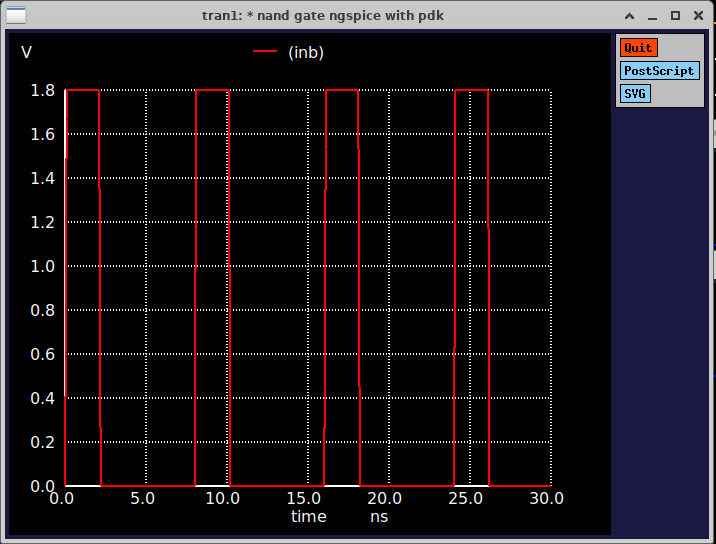Roll up window with the up-arrow button
This screenshot has width=716, height=544.
coord(630,16)
